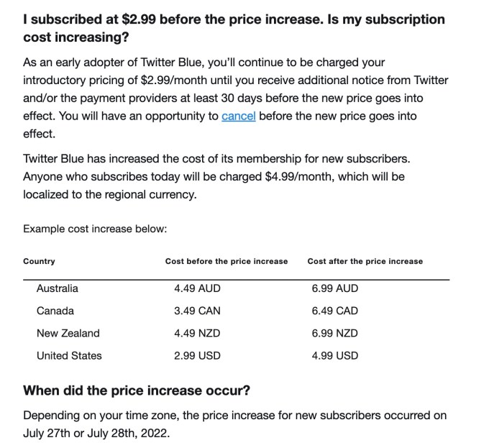Click the "Example cost increase below:" text
The height and width of the screenshot is (448, 489).
click(x=95, y=229)
